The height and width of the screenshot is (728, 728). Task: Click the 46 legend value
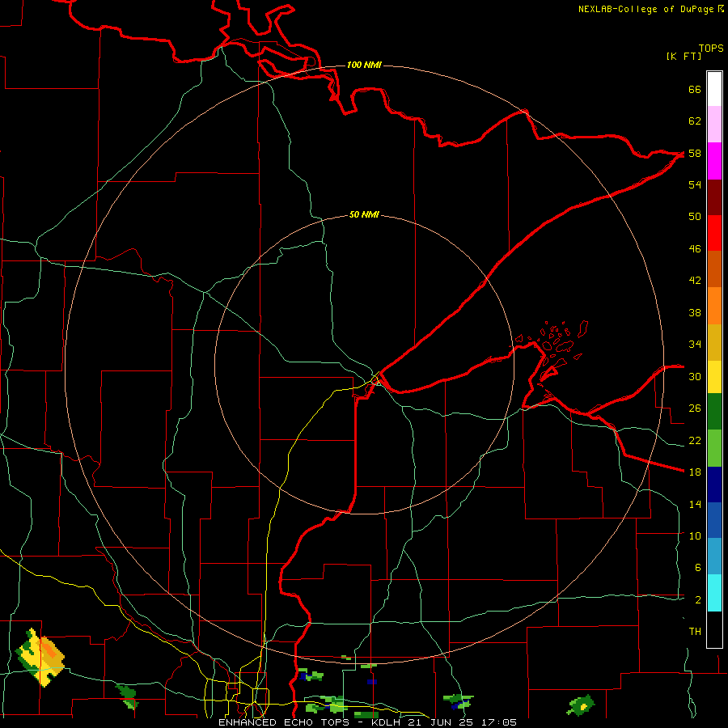pyautogui.click(x=695, y=249)
